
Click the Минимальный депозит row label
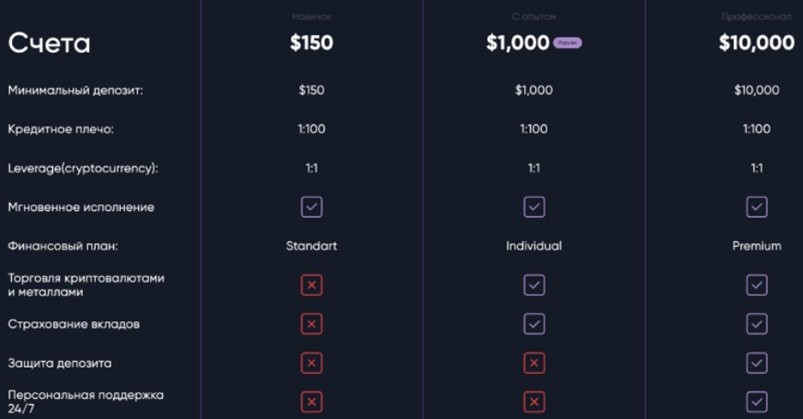75,91
